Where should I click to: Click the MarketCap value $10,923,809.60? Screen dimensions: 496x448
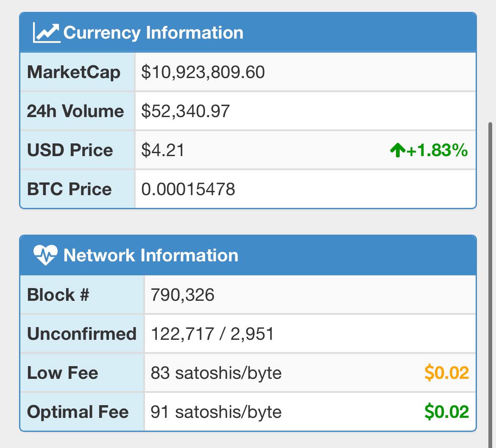[203, 72]
